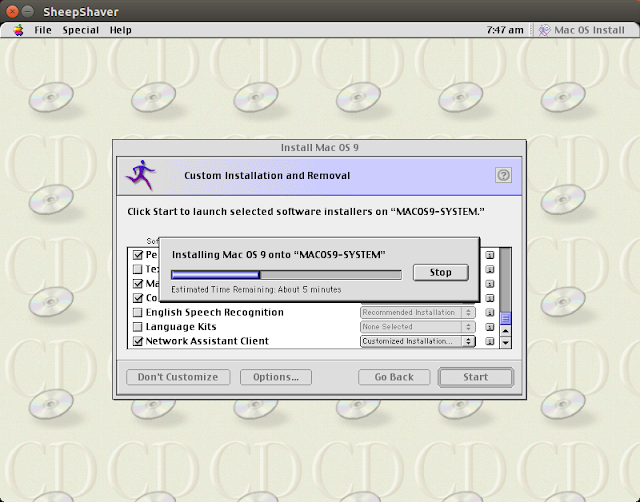
Task: Click the help question mark icon
Action: pos(503,175)
